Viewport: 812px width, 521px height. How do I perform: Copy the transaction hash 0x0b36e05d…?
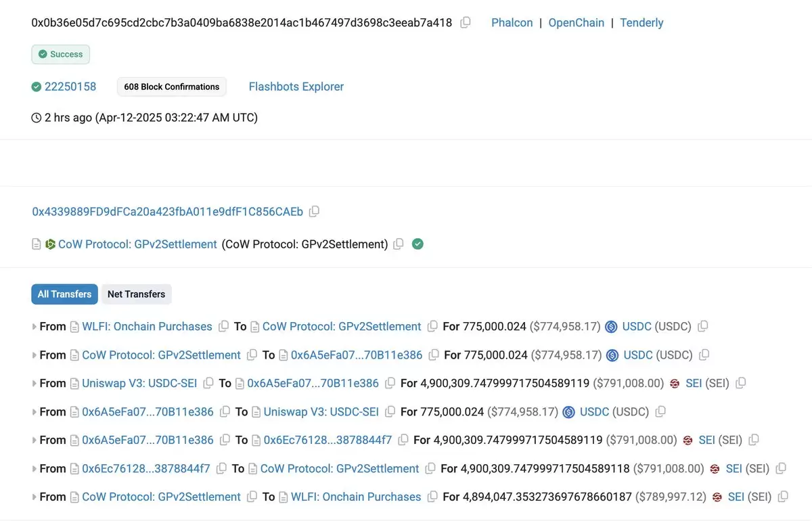coord(466,22)
